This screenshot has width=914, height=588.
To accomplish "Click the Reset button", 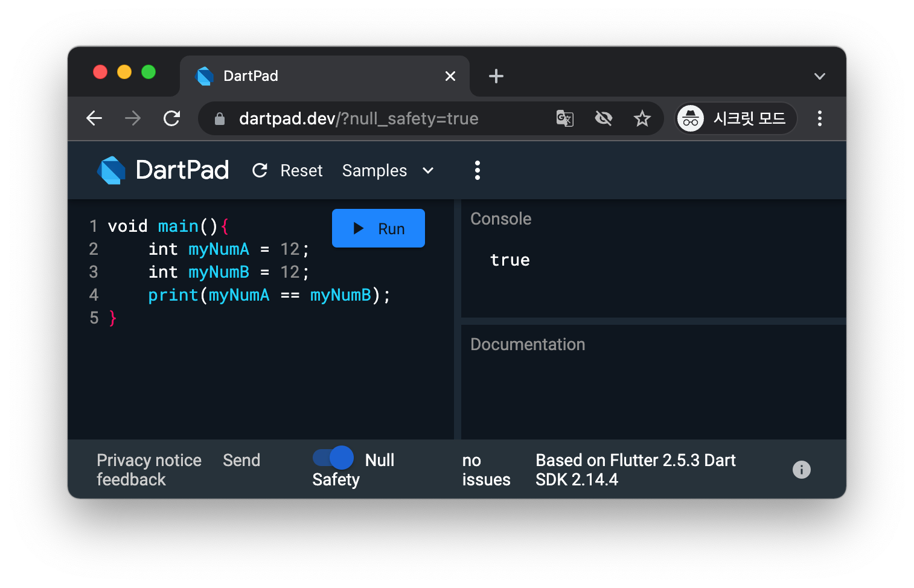I will tap(287, 171).
